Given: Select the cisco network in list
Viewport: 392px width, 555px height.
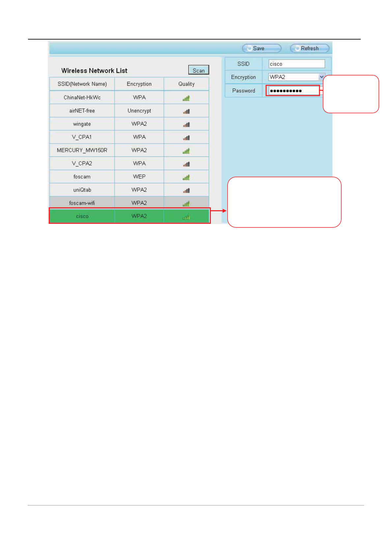Looking at the screenshot, I should coord(129,216).
